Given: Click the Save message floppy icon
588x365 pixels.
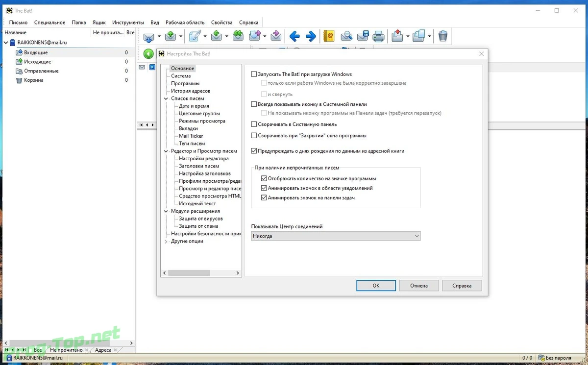Looking at the screenshot, I should point(363,36).
